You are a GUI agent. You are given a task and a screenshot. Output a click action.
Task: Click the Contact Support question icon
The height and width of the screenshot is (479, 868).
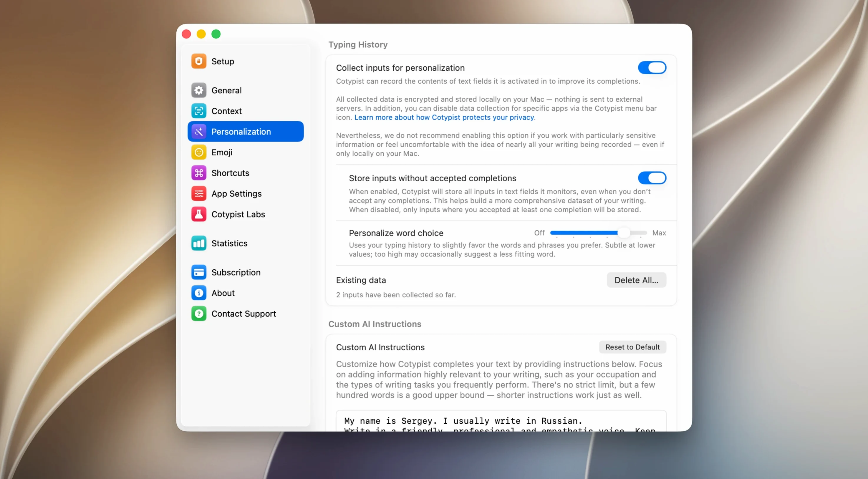[x=199, y=314]
